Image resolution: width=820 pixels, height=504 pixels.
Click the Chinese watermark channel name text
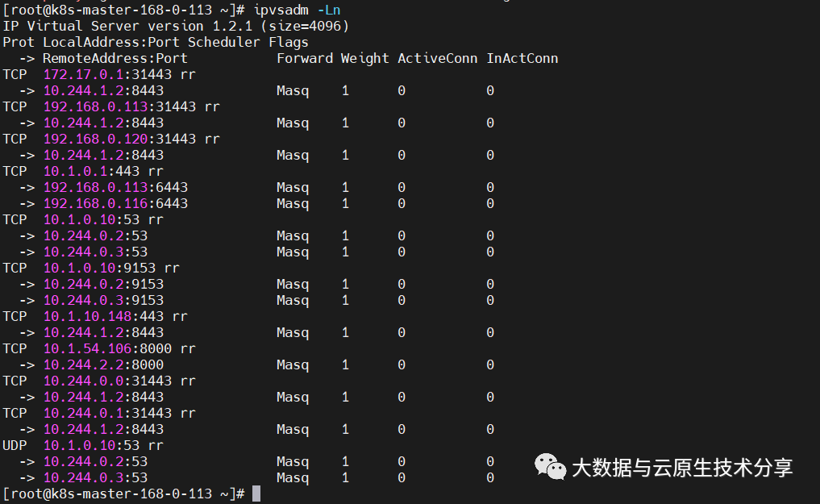682,467
